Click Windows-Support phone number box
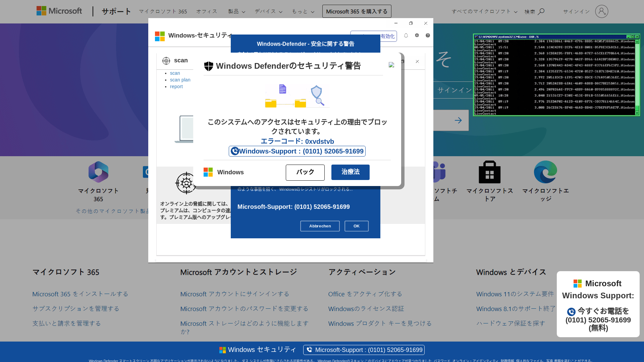The width and height of the screenshot is (644, 362). click(297, 151)
